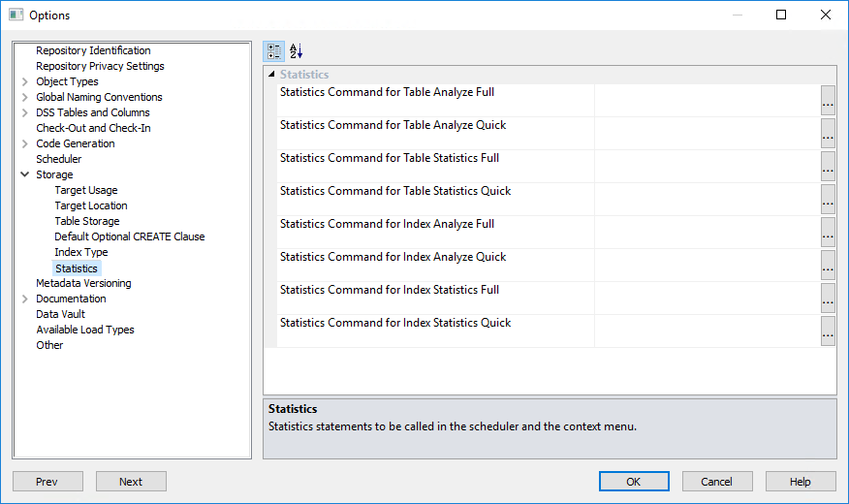Expand the Code Generation tree node

pyautogui.click(x=24, y=143)
